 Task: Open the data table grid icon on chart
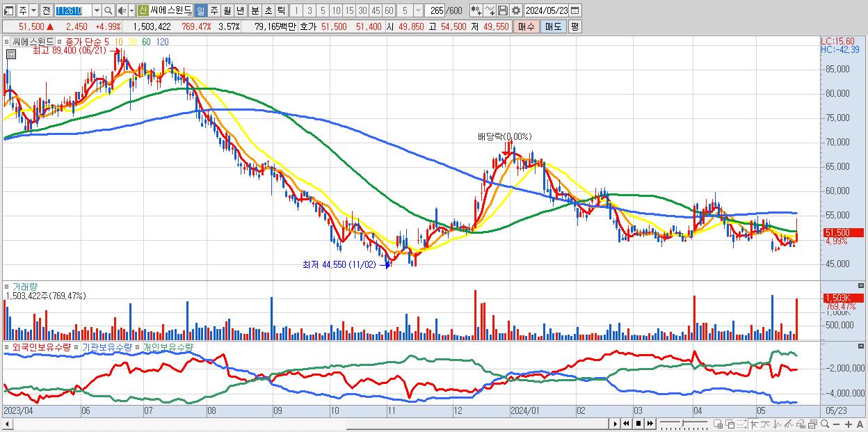(11, 54)
